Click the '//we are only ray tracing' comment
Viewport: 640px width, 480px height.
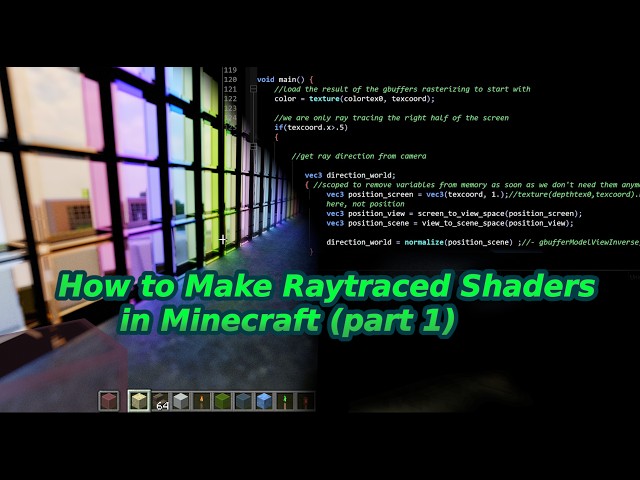tap(391, 118)
